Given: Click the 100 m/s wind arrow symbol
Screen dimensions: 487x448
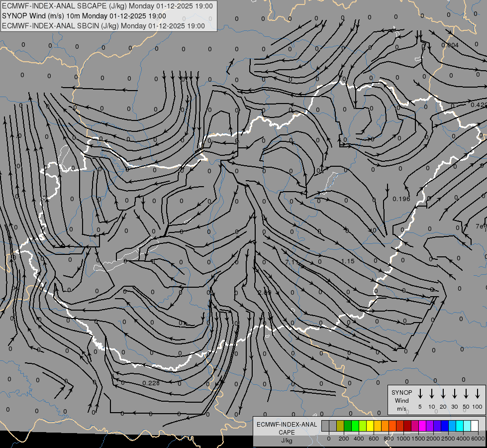Looking at the screenshot, I should pos(478,394).
